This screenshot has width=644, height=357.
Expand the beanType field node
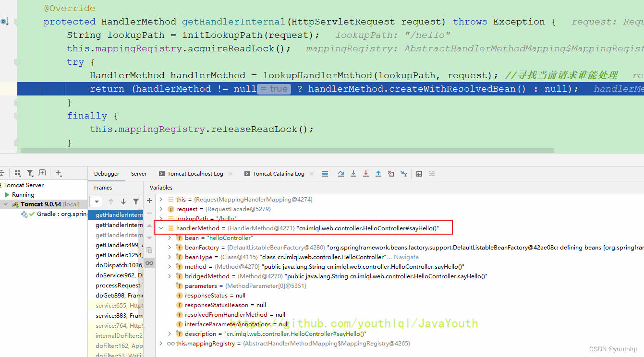[x=170, y=257]
